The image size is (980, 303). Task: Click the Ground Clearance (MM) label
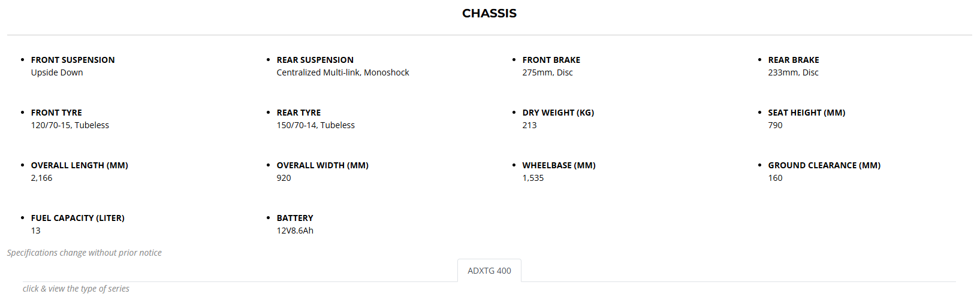click(x=824, y=165)
